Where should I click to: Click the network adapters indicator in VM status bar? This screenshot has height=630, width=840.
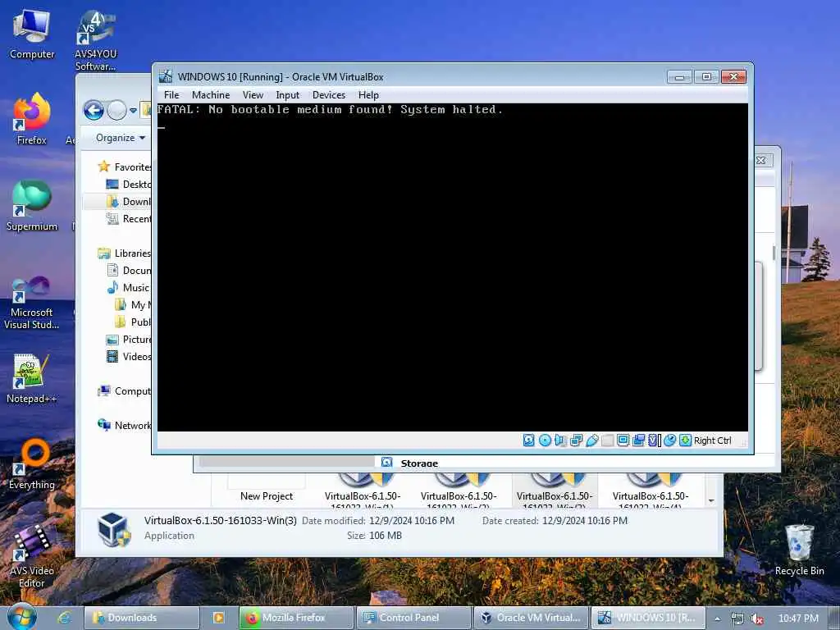point(577,441)
